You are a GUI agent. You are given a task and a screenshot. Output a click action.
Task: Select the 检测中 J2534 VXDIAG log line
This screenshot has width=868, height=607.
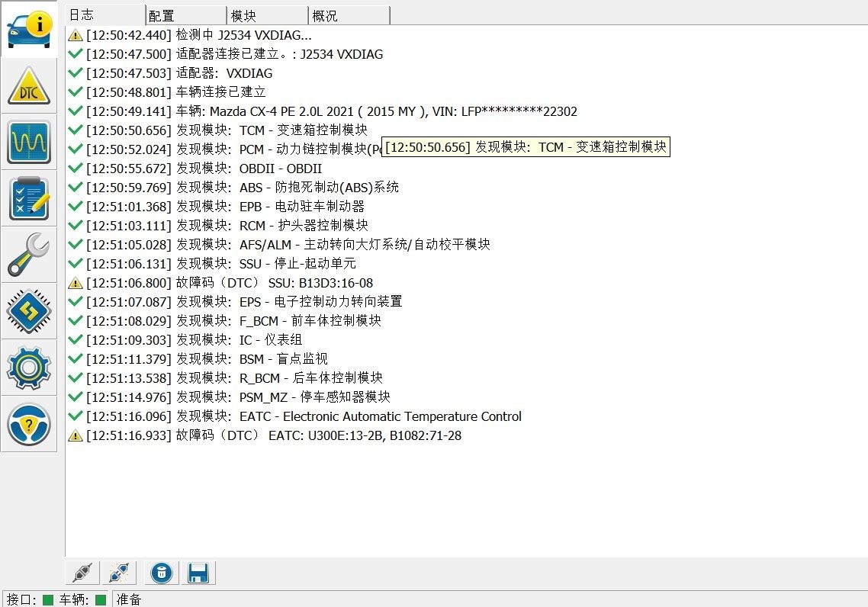pos(189,35)
